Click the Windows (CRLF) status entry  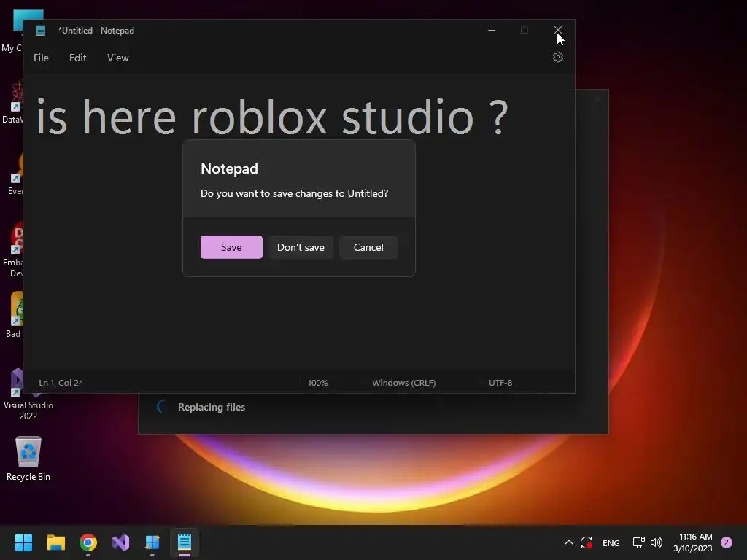click(x=404, y=383)
